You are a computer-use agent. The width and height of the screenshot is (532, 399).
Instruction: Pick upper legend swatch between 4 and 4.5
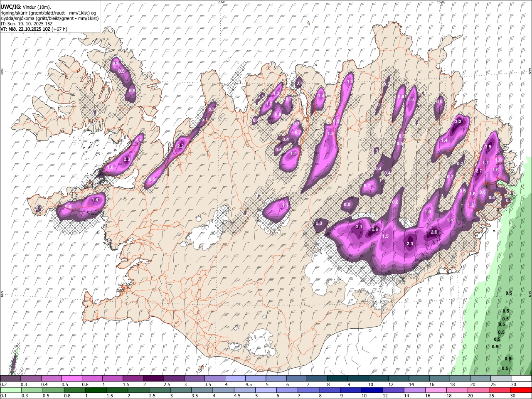coord(235,378)
